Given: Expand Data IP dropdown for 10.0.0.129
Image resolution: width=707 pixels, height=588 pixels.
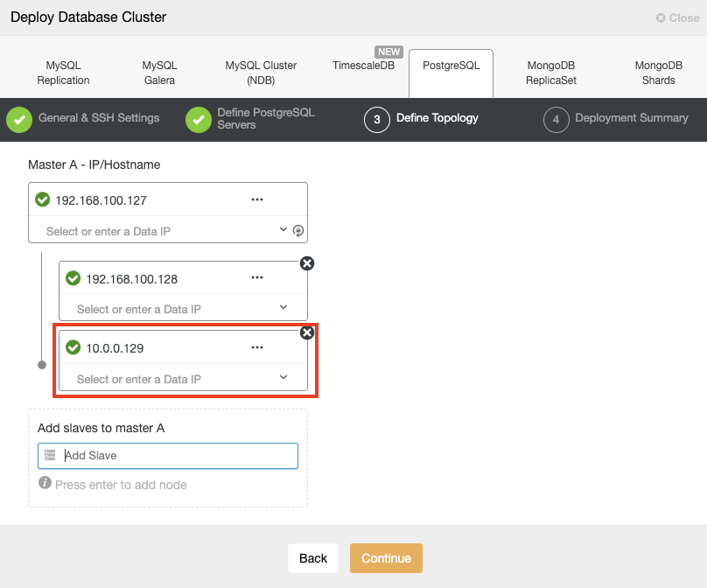Looking at the screenshot, I should coord(283,377).
